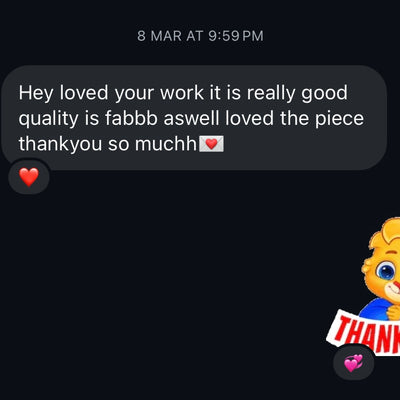Tap the word 'fabbb' in the message
The width and height of the screenshot is (400, 400).
coord(131,118)
